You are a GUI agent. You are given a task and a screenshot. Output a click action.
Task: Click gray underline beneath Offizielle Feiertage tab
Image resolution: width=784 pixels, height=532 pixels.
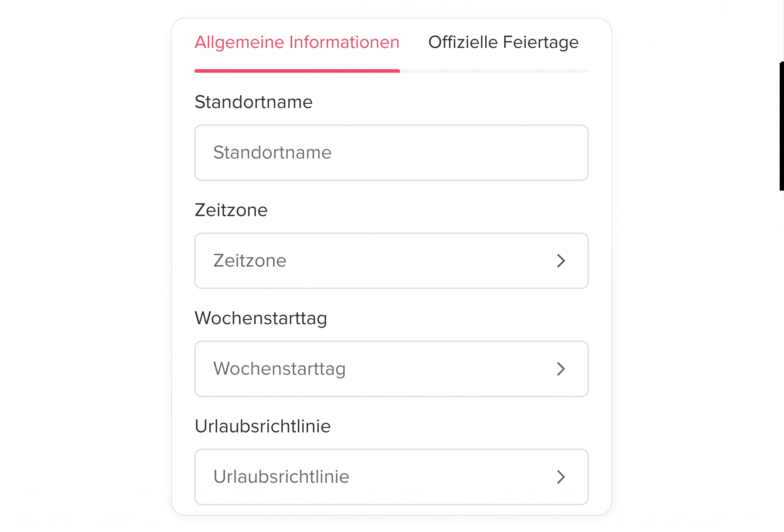(x=494, y=71)
